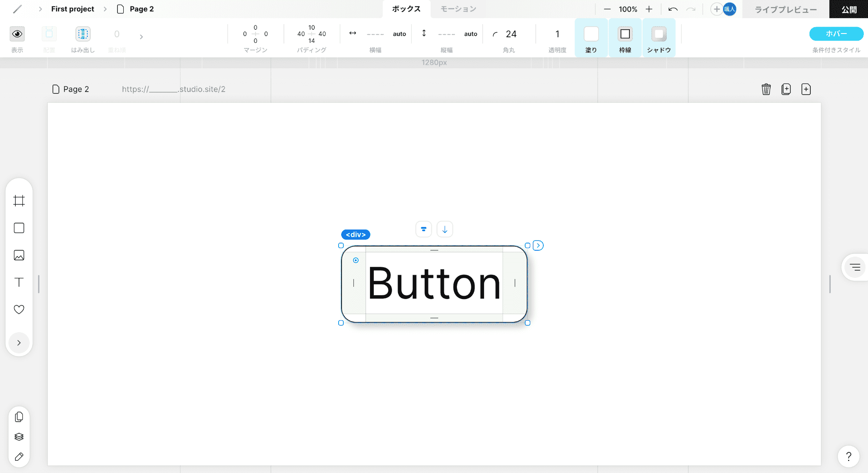This screenshot has width=868, height=473.
Task: Select the image tool
Action: coord(19,255)
